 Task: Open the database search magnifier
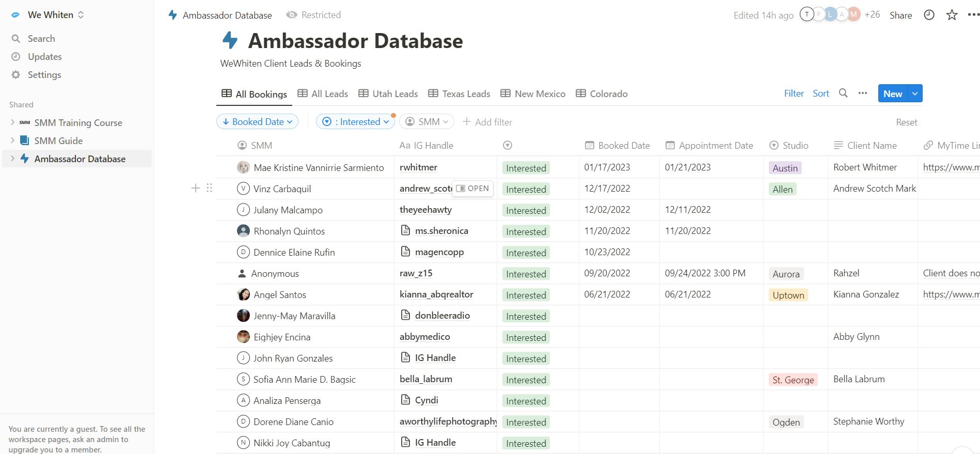[x=843, y=93]
